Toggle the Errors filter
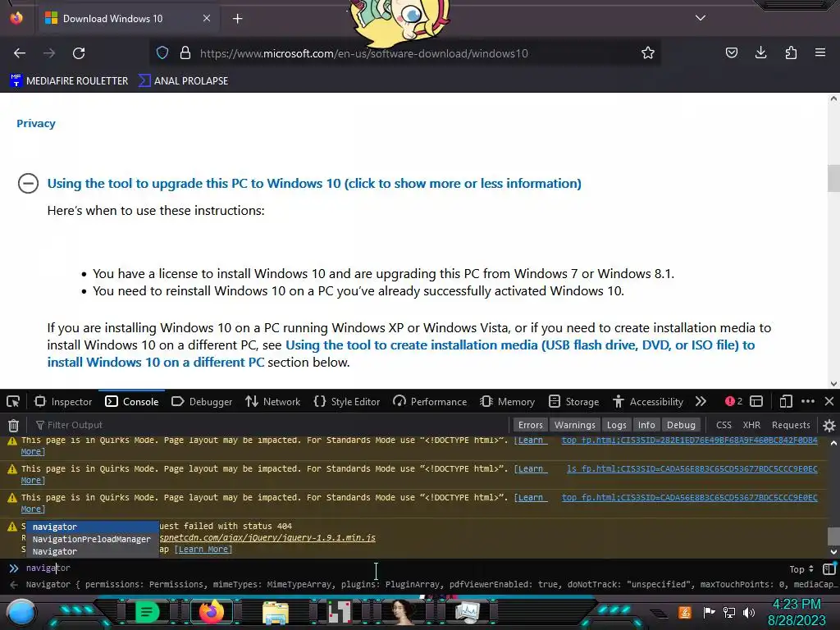The image size is (840, 630). point(531,425)
